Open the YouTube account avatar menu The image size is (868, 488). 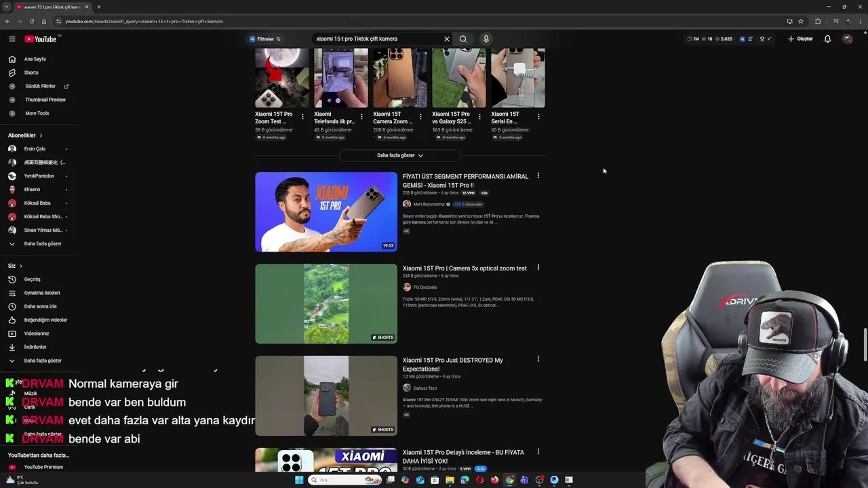tap(847, 39)
